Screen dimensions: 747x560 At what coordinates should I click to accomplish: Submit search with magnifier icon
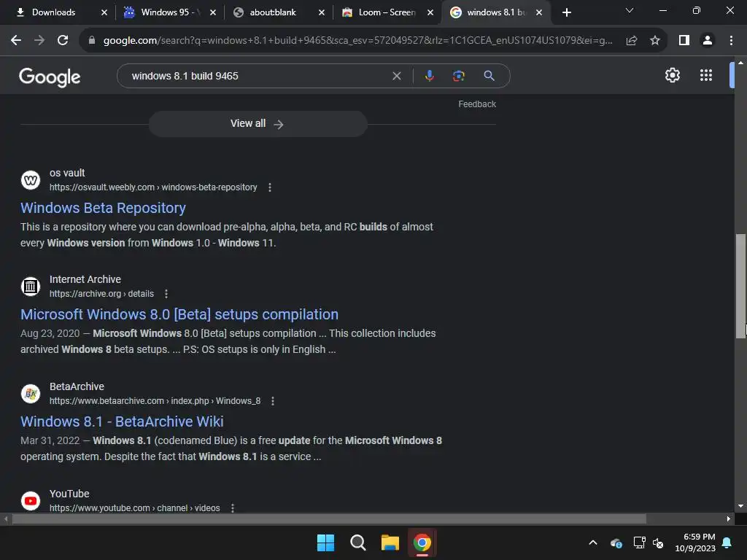(x=489, y=76)
